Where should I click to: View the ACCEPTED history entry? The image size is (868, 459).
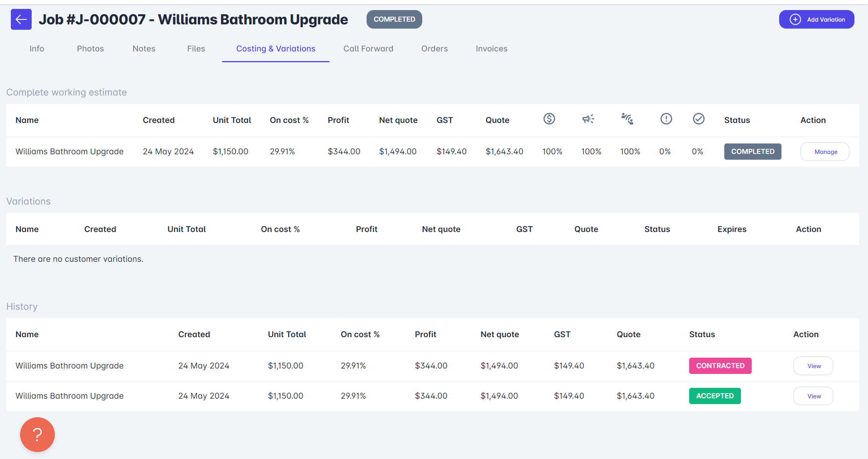tap(814, 396)
